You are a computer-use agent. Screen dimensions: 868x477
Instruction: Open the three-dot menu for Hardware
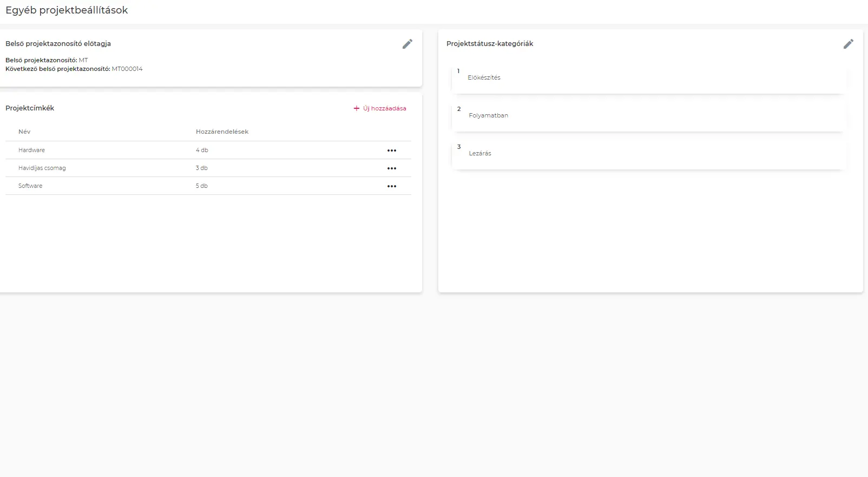pos(392,151)
